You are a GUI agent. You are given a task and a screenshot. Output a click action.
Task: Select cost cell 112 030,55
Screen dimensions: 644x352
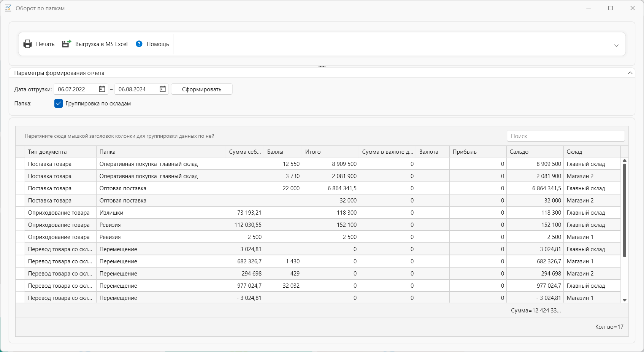pos(245,225)
